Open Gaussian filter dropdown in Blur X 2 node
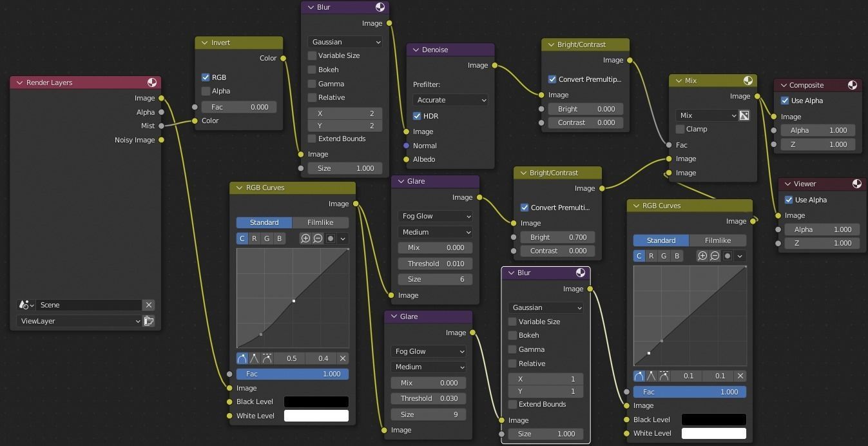Viewport: 868px width, 446px height. pyautogui.click(x=345, y=42)
